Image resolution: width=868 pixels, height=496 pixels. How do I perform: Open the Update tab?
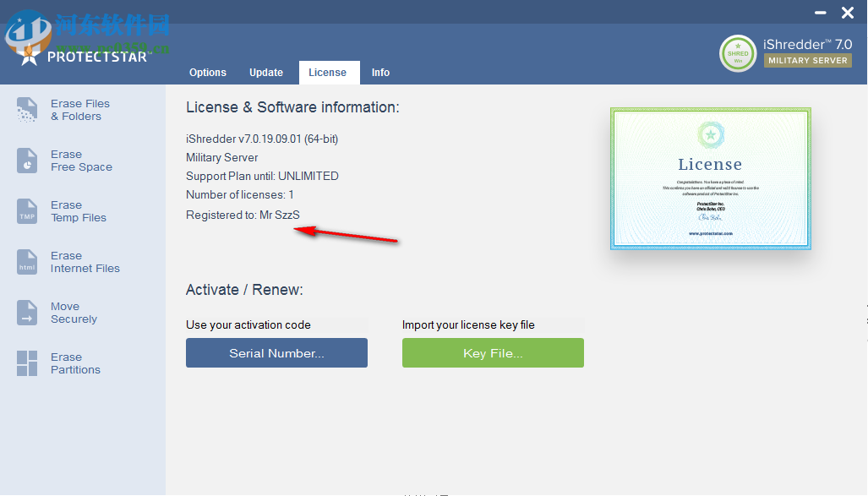[266, 73]
